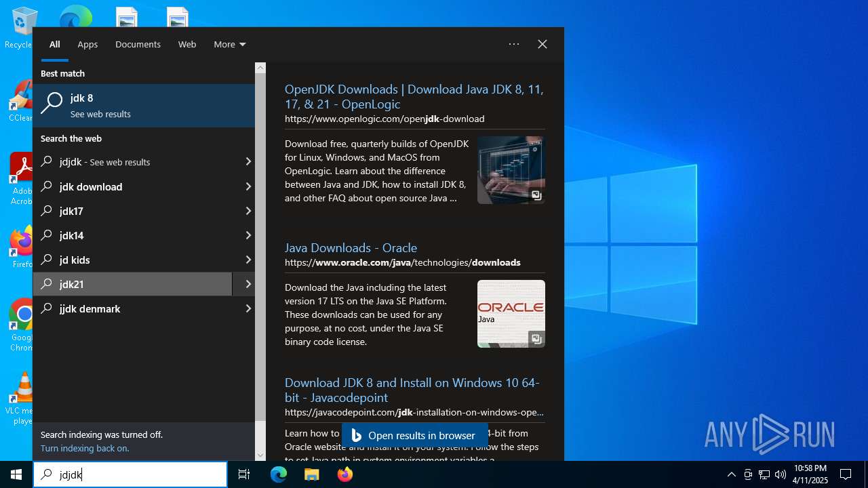Click the OpenLogic result thumbnail image
868x488 pixels.
(511, 170)
